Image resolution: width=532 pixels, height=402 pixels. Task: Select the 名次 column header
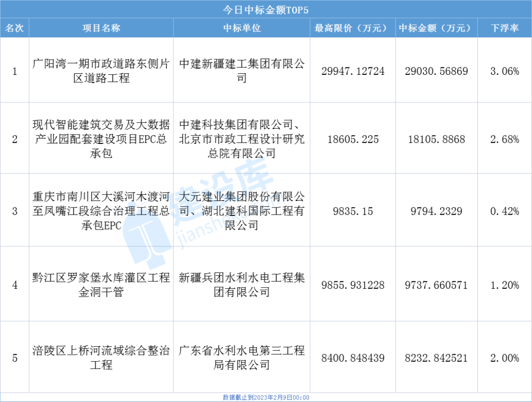pyautogui.click(x=14, y=28)
